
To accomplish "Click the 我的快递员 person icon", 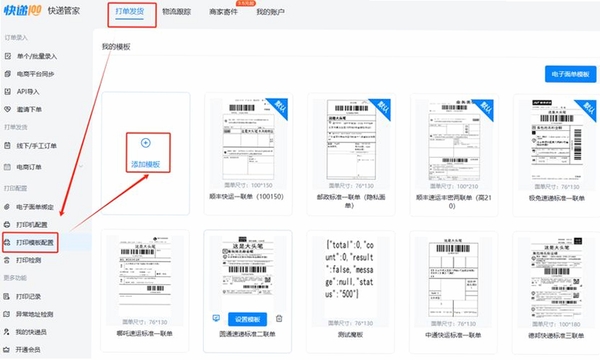I will [7, 332].
